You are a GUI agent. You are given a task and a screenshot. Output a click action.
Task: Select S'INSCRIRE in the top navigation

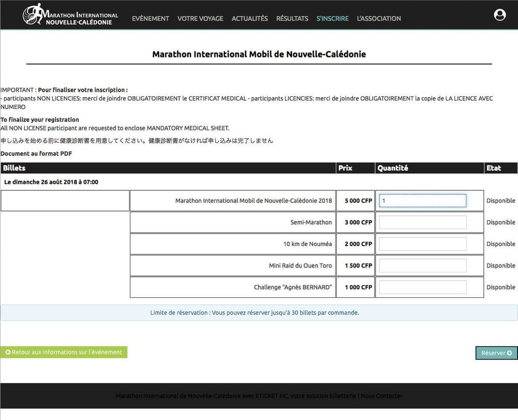pyautogui.click(x=332, y=19)
